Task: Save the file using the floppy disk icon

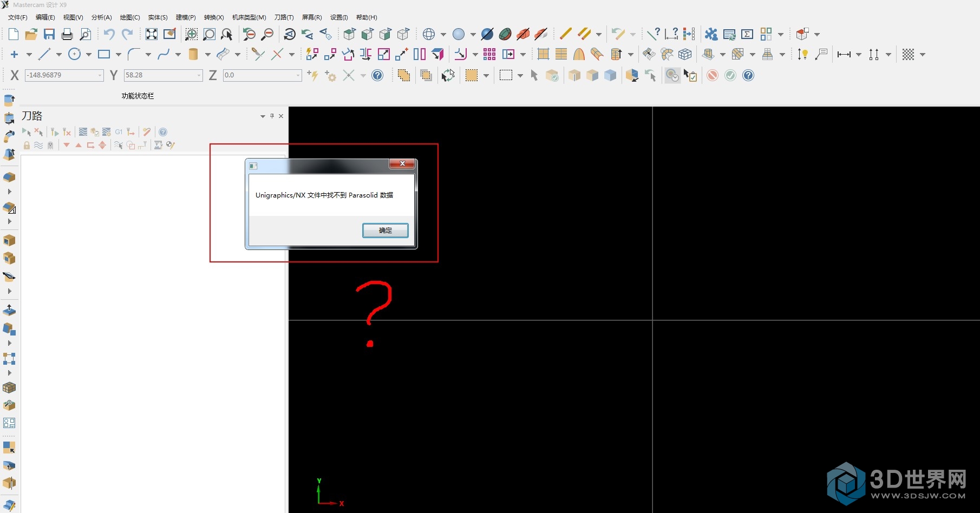Action: tap(49, 34)
